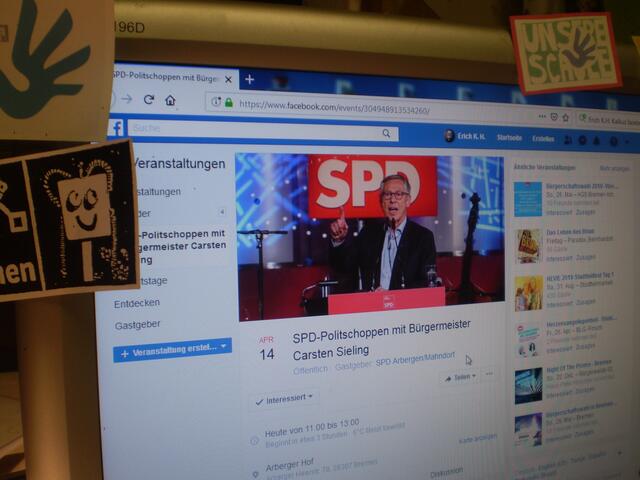
Task: Click Zusagen under the Stadtteilfest Tag 1 event
Action: pos(586,302)
